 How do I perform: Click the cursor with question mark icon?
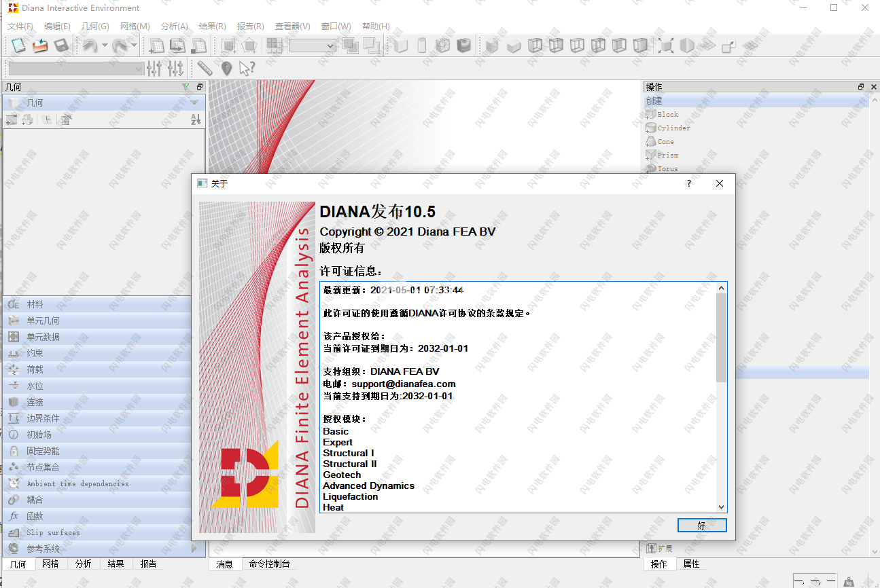(247, 68)
